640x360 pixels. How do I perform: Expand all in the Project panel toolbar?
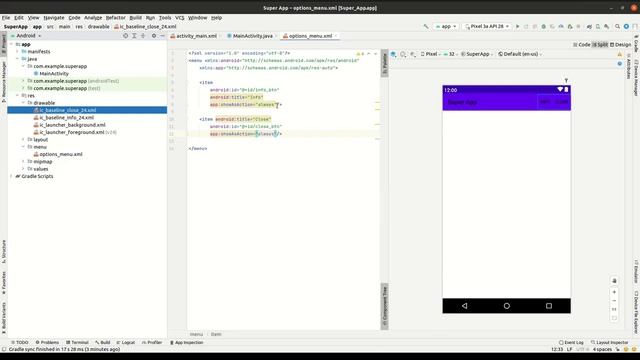pos(134,36)
